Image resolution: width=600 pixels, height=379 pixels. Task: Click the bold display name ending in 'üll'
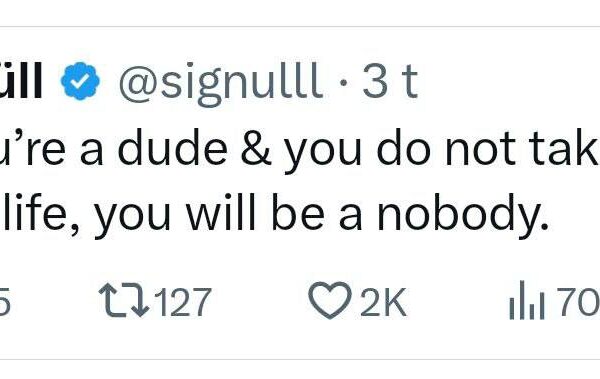tap(20, 80)
